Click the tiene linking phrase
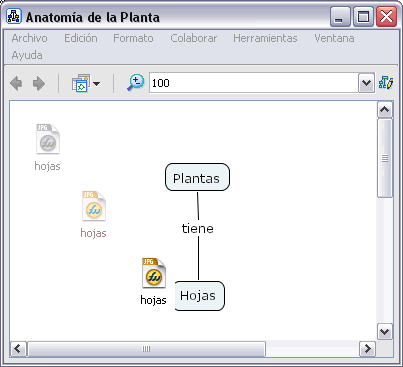Viewport: 403px width, 367px height. tap(197, 229)
